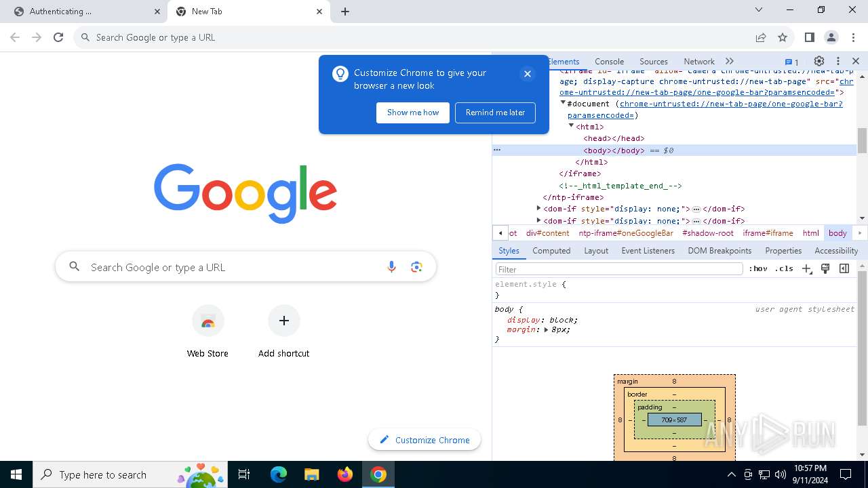Open the Layout tab
This screenshot has height=488, width=868.
(x=596, y=251)
